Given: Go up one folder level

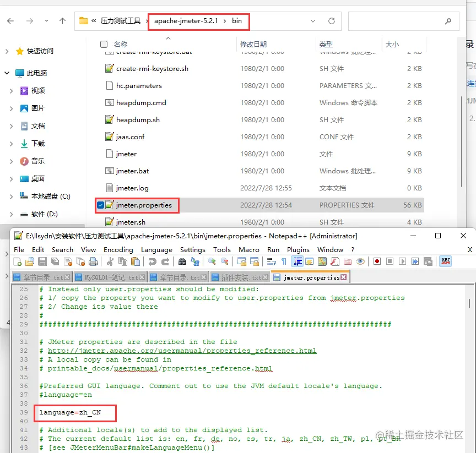Looking at the screenshot, I should [62, 20].
